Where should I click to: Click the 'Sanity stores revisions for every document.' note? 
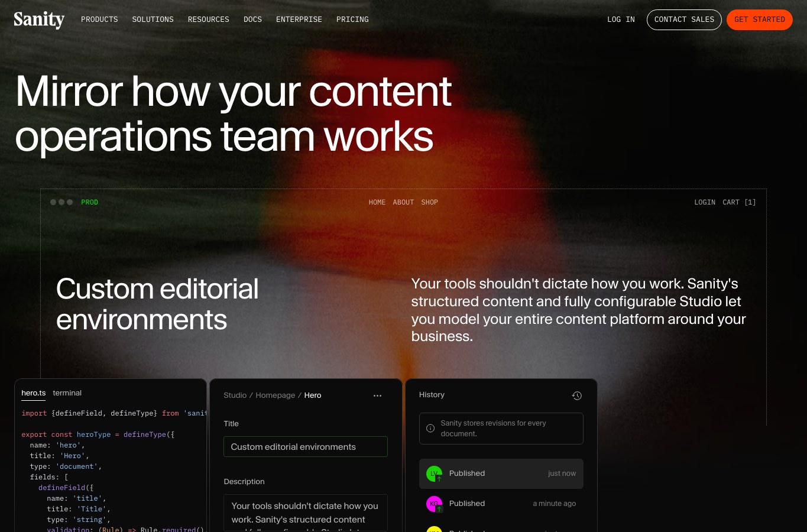[x=501, y=429]
